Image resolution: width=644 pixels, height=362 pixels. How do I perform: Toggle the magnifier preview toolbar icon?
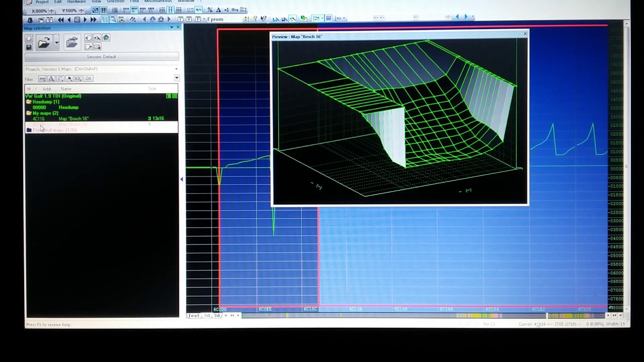[x=113, y=19]
